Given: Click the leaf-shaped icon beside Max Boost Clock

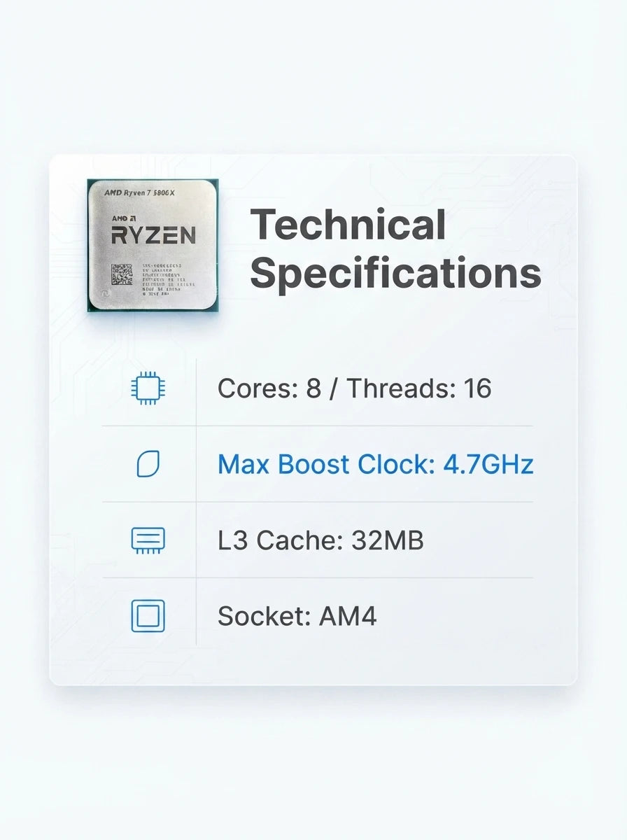Looking at the screenshot, I should point(148,464).
